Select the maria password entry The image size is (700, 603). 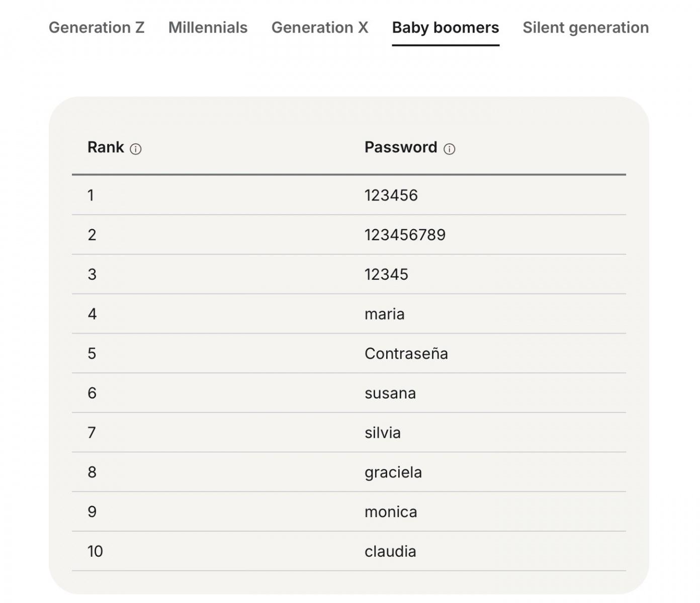[384, 314]
